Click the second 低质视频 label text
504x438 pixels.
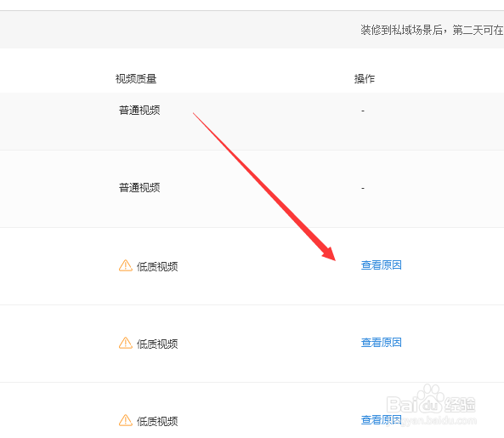coord(157,344)
